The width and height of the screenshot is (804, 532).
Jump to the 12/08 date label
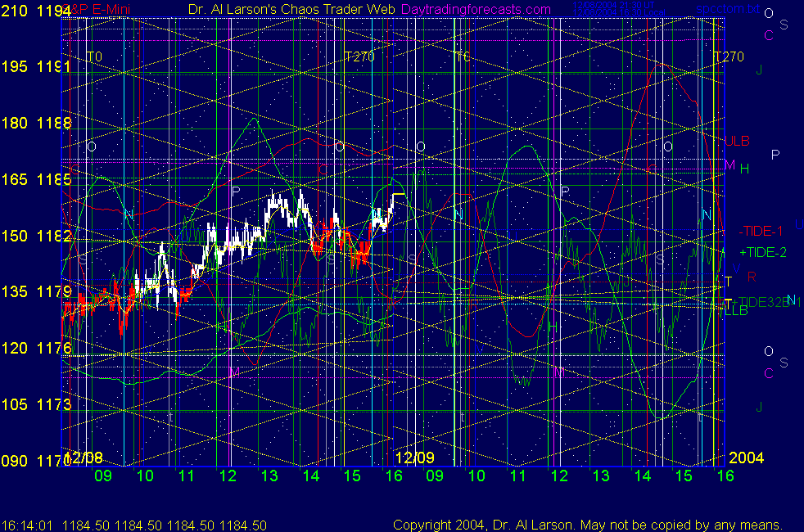[84, 456]
